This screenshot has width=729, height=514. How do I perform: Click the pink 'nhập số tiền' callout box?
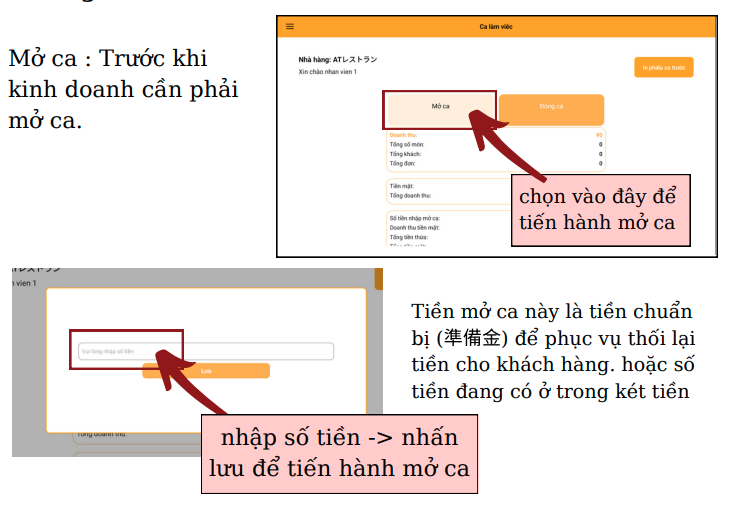[339, 453]
